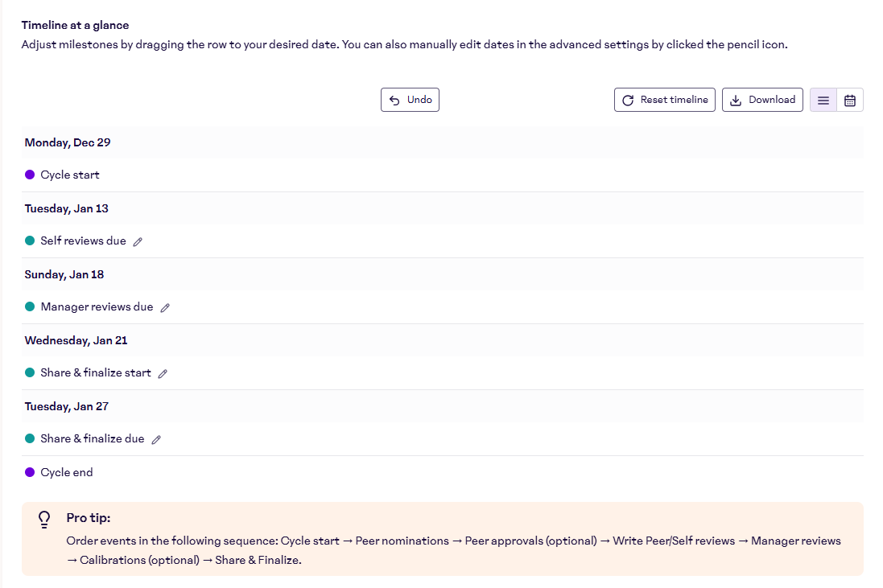Download the timeline

click(x=761, y=100)
